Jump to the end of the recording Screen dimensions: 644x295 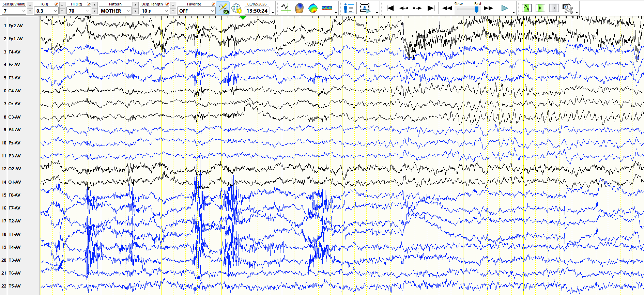tap(431, 8)
